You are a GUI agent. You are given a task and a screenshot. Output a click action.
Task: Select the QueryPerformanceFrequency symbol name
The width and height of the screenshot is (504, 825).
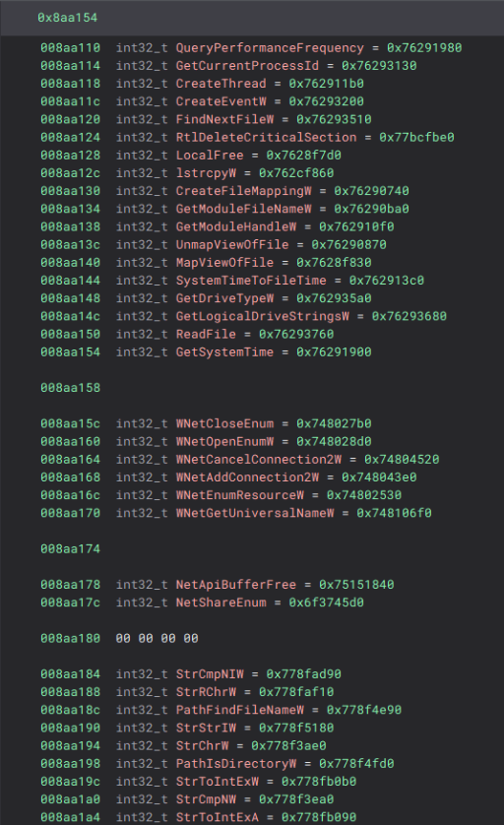pos(270,48)
